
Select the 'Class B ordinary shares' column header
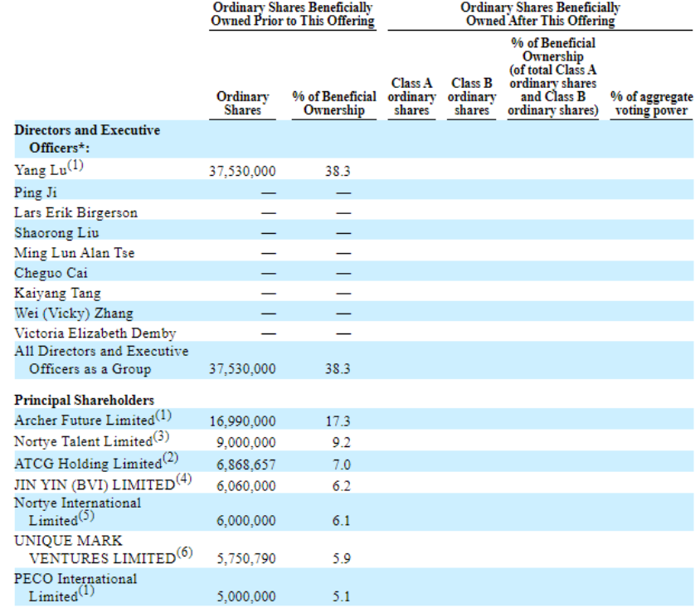[472, 97]
